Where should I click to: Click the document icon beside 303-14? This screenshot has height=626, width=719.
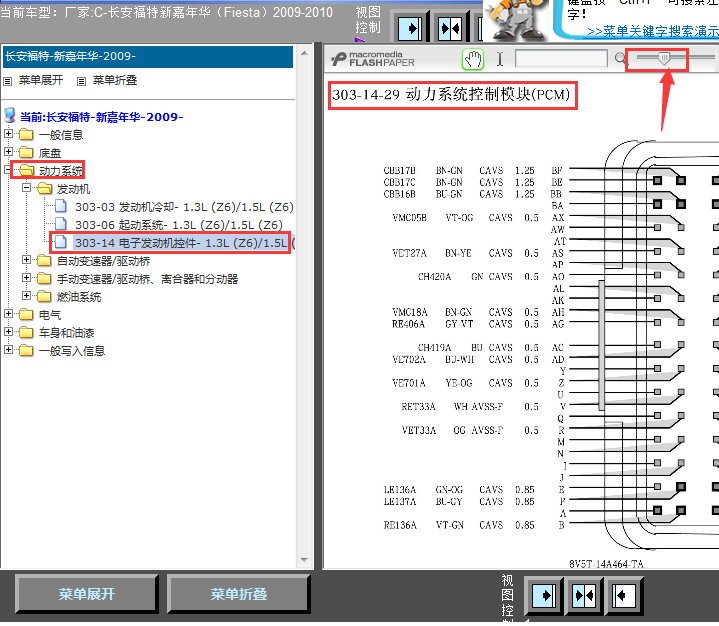point(61,242)
